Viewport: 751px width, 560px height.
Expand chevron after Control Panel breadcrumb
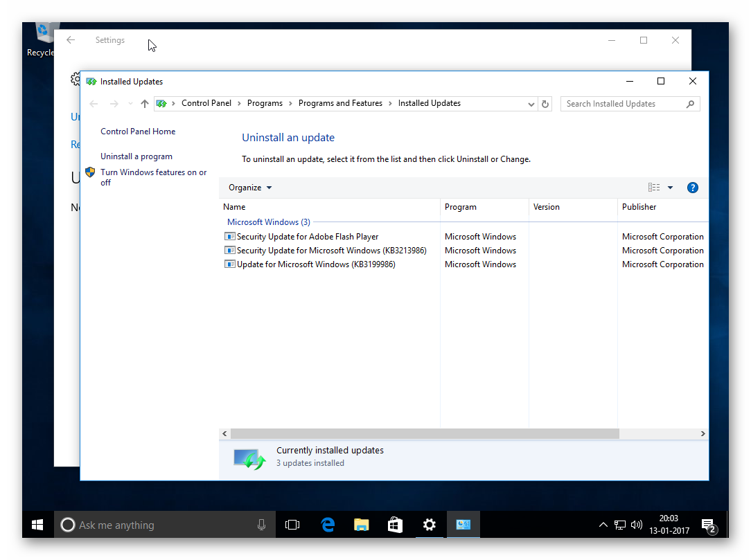coord(239,103)
